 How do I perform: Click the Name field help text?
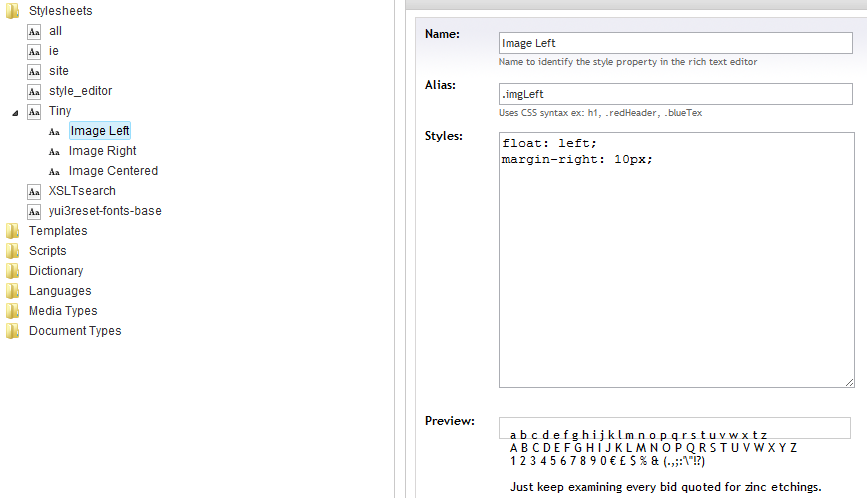(628, 62)
